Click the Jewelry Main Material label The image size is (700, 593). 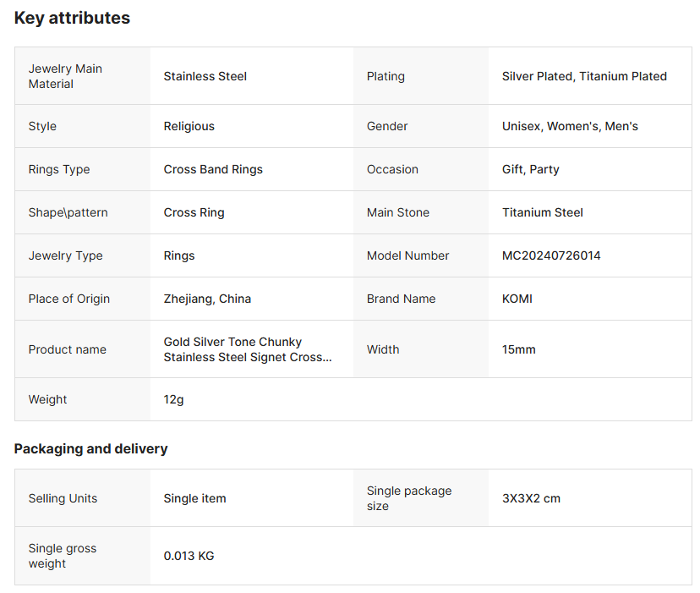[x=64, y=76]
